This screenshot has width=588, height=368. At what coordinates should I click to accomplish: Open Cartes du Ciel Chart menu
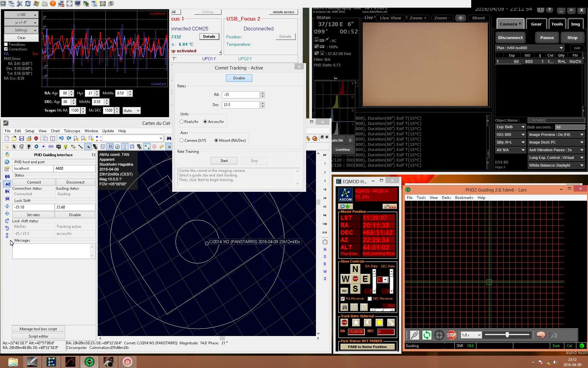[55, 131]
